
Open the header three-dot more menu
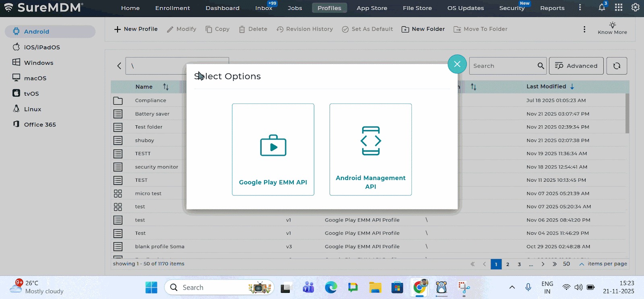tap(580, 8)
